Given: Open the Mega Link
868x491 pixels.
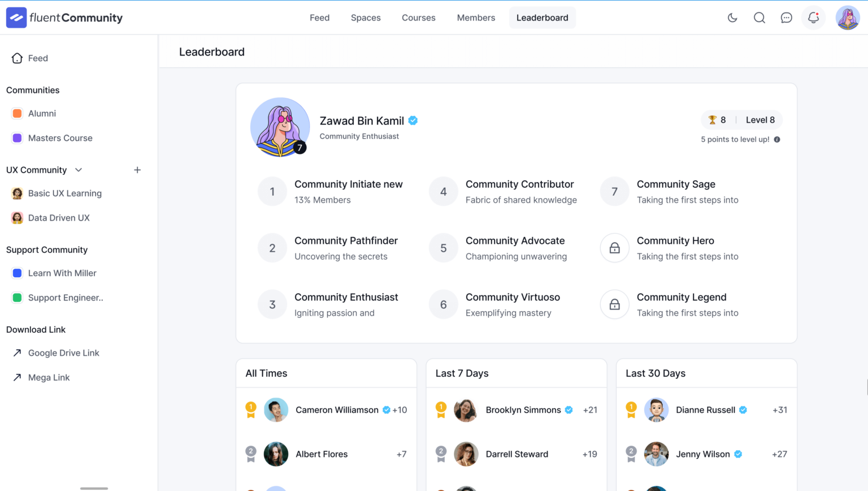Looking at the screenshot, I should [x=49, y=377].
